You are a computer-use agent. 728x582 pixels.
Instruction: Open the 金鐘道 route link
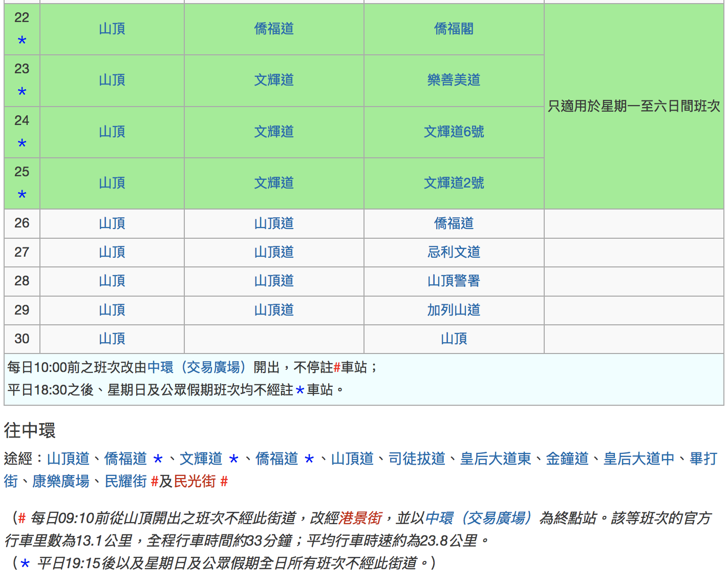(x=567, y=459)
